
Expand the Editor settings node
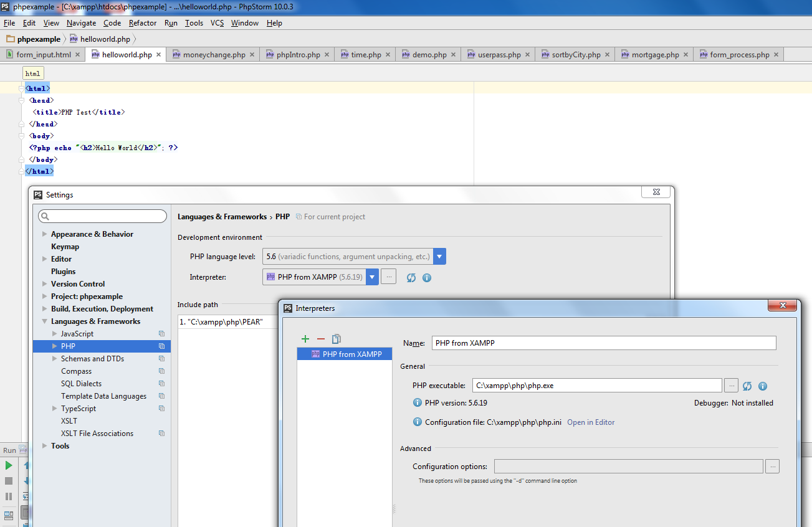[44, 259]
